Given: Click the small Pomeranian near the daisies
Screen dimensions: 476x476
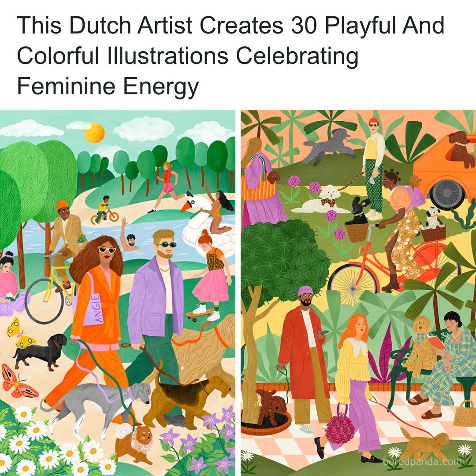Looking at the screenshot, I should tap(134, 443).
